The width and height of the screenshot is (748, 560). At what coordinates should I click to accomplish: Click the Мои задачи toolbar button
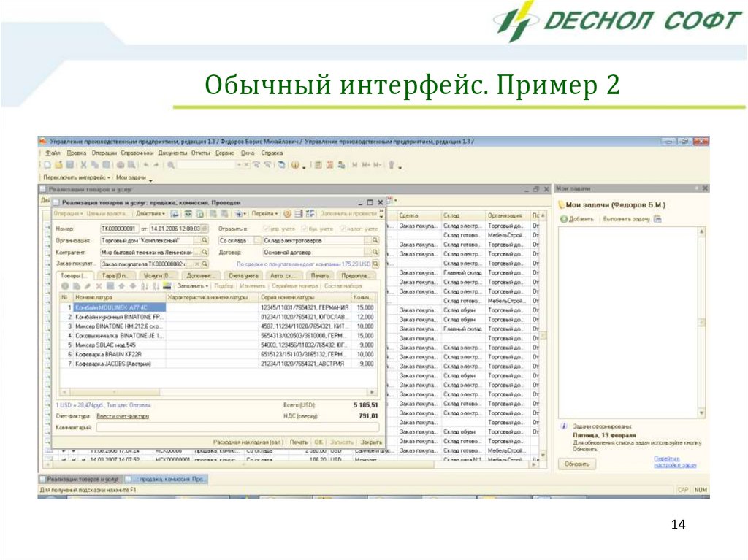click(131, 177)
